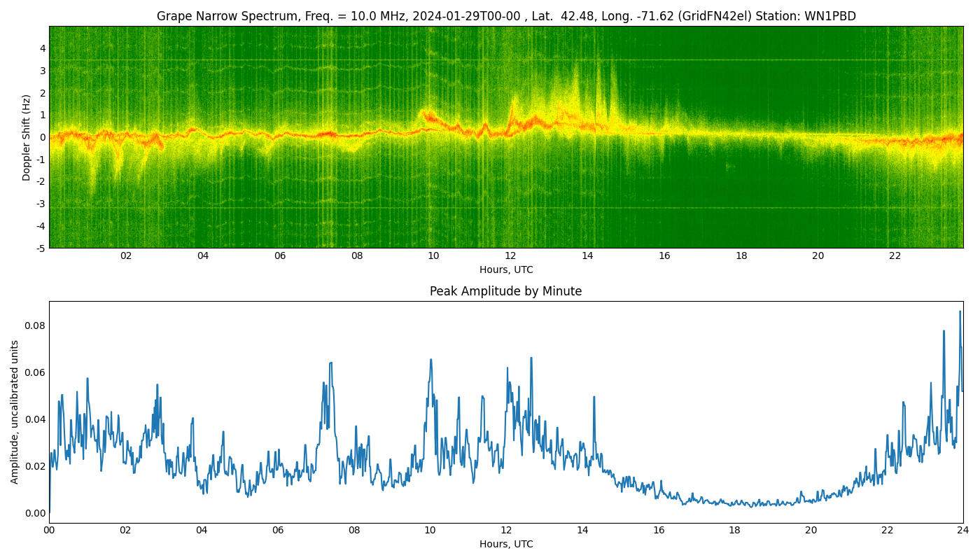Click hour 22 tick on spectrogram axis
Screen dimensions: 980x560
(895, 256)
